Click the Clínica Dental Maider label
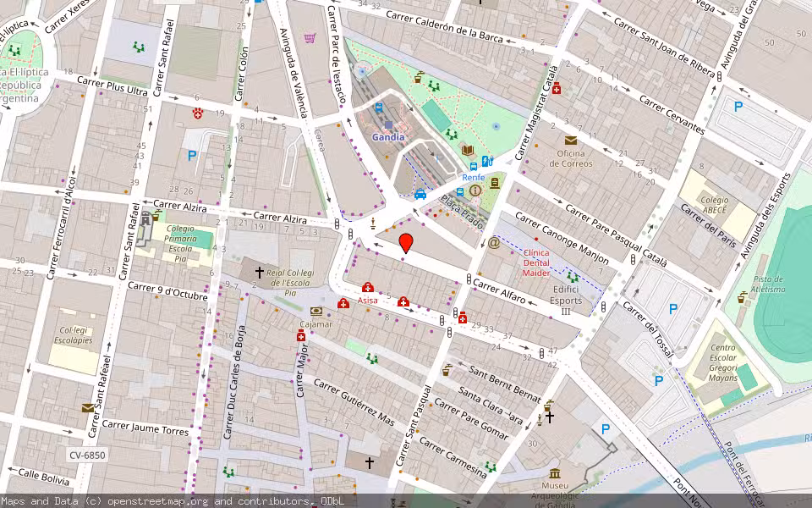This screenshot has width=812, height=508. click(x=536, y=262)
